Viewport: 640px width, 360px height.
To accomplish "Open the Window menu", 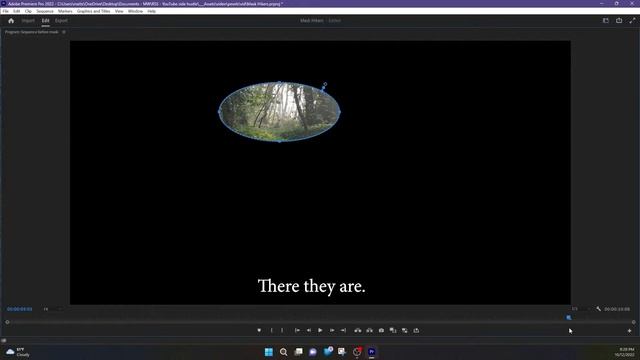I will 135,11.
